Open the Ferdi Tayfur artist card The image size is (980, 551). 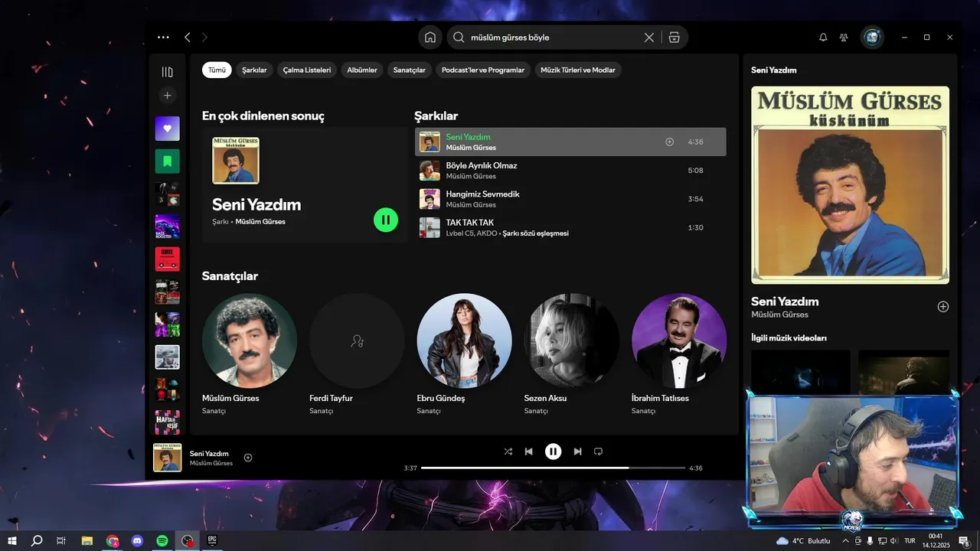pyautogui.click(x=357, y=354)
